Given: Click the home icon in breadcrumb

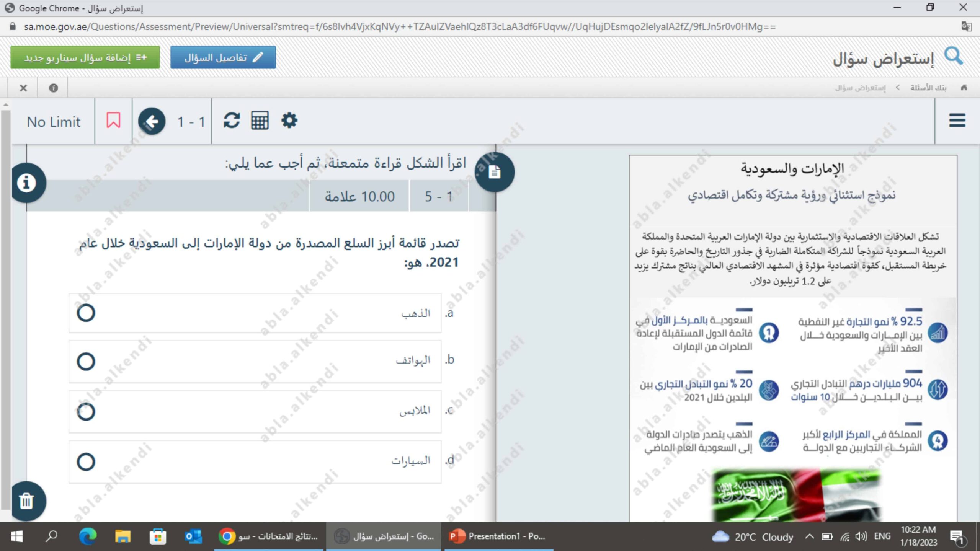Looking at the screenshot, I should [964, 88].
